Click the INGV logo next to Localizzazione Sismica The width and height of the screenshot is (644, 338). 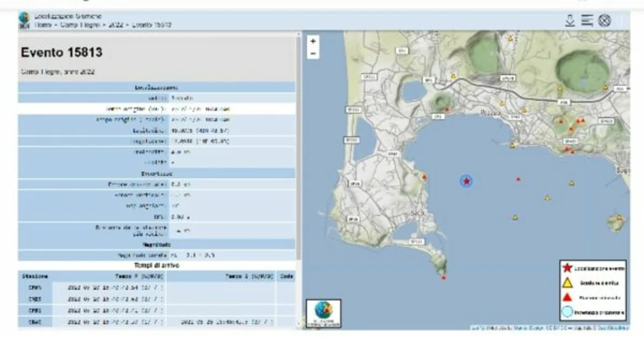24,17
